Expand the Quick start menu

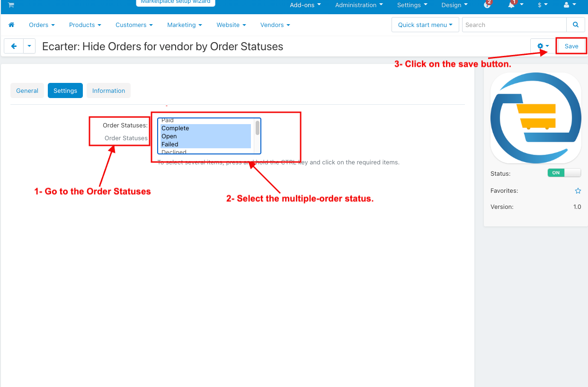pyautogui.click(x=425, y=25)
